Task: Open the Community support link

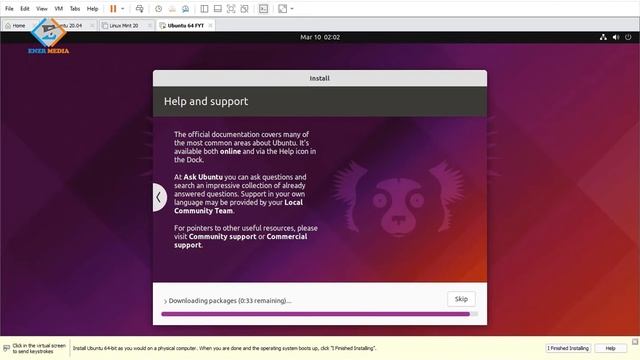Action: click(x=222, y=237)
